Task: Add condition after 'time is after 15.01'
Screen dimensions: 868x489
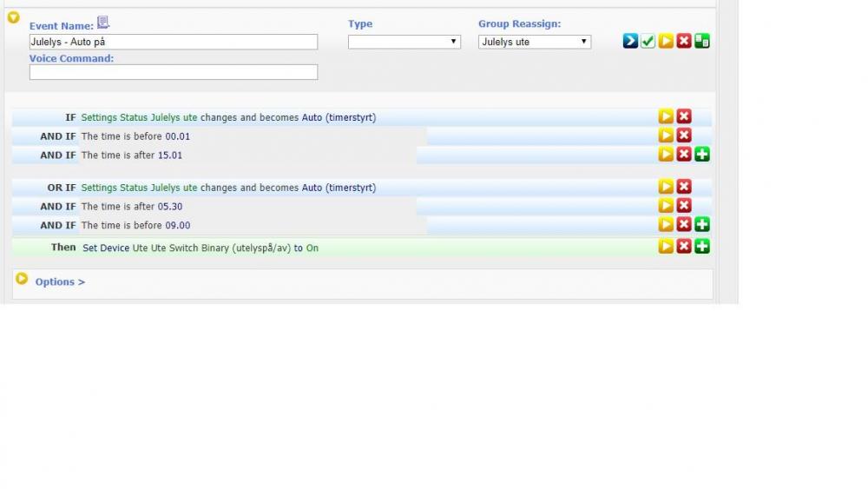Action: pos(702,155)
